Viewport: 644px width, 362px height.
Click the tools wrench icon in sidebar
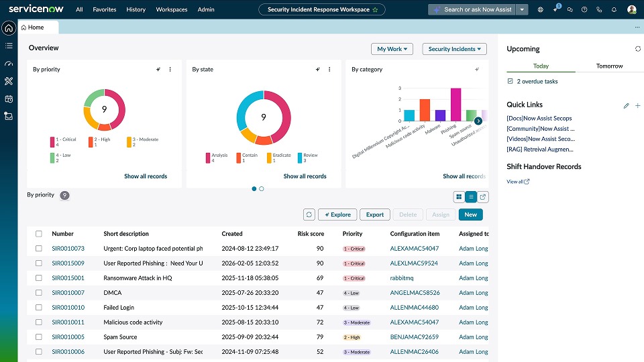(9, 81)
